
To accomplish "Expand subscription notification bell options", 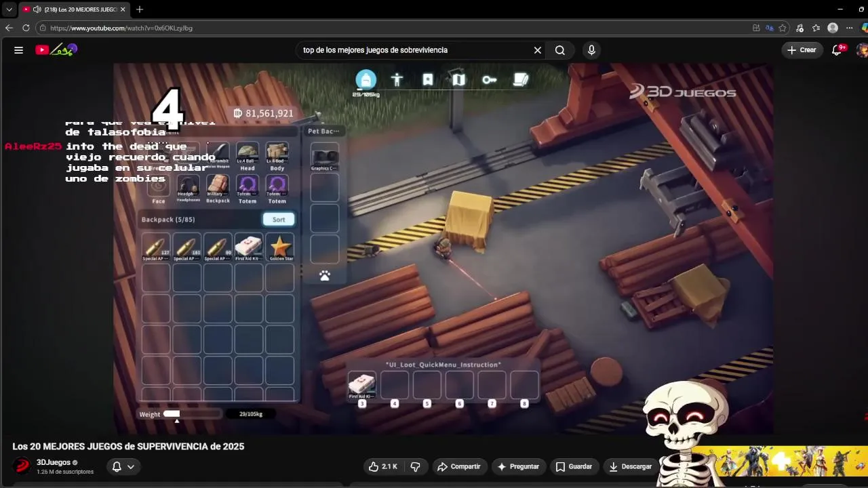I will pos(123,466).
